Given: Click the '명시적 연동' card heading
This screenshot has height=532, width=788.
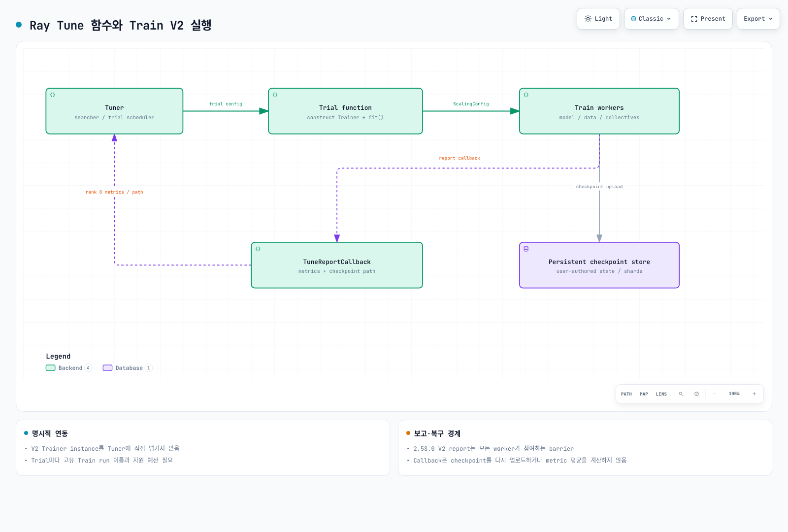Looking at the screenshot, I should (50, 433).
